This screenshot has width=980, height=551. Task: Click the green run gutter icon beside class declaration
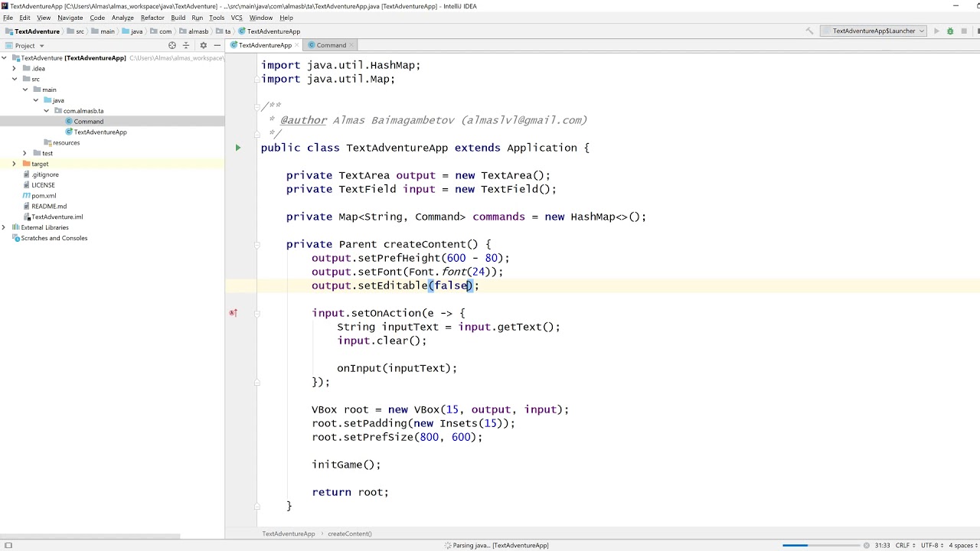click(x=237, y=148)
